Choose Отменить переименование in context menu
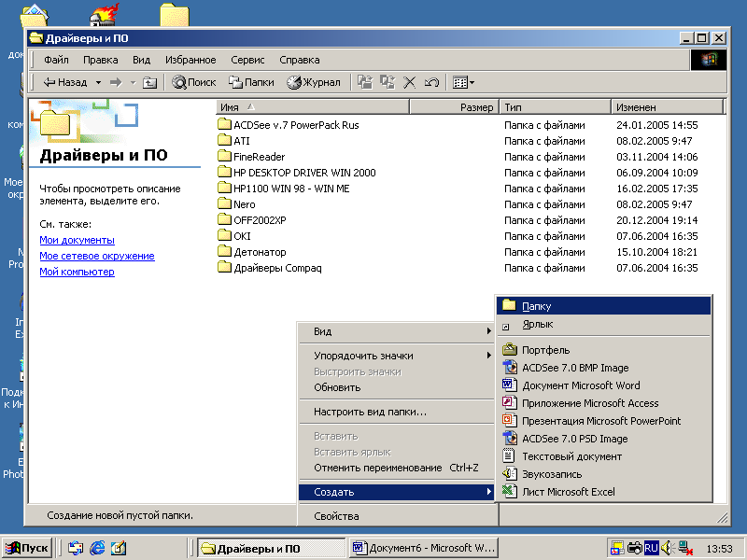747x560 pixels. pos(397,468)
